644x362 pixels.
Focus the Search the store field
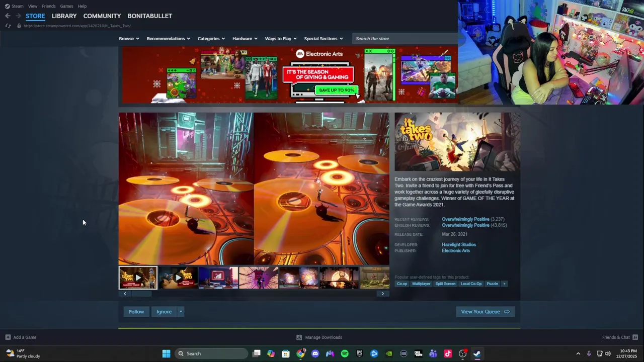405,39
